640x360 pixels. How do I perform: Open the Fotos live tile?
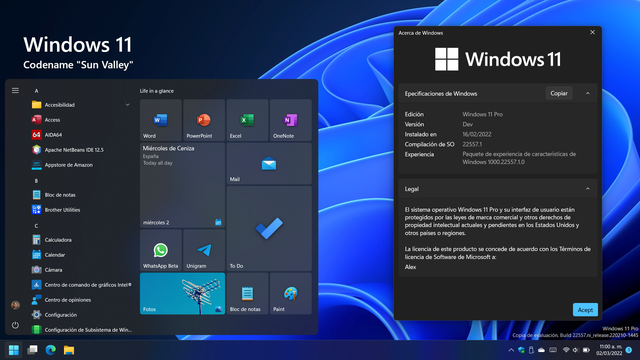point(182,293)
